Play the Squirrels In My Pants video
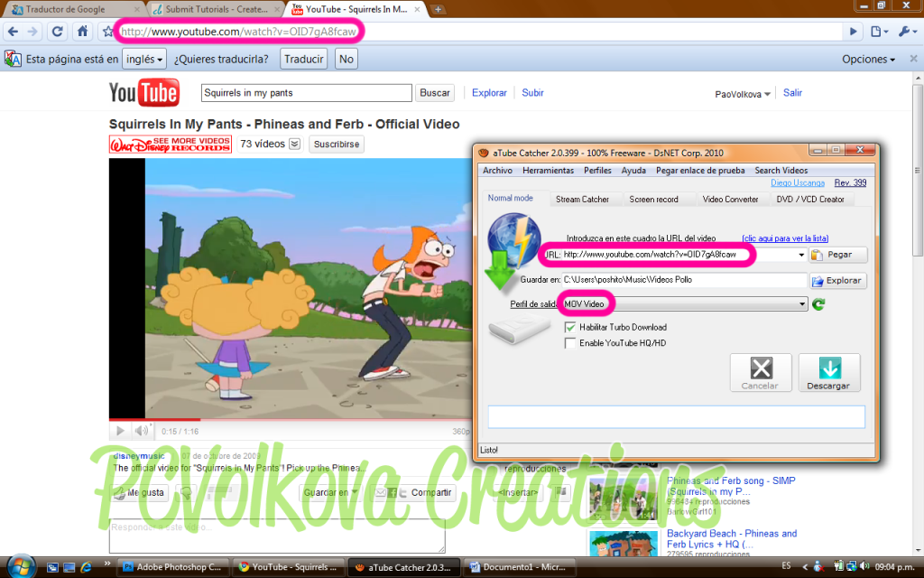This screenshot has width=924, height=578. pos(120,431)
